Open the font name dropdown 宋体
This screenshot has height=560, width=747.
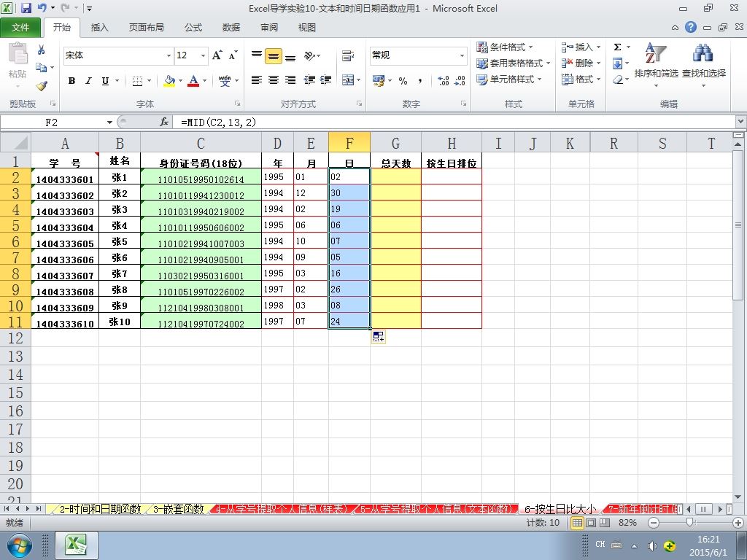[169, 55]
